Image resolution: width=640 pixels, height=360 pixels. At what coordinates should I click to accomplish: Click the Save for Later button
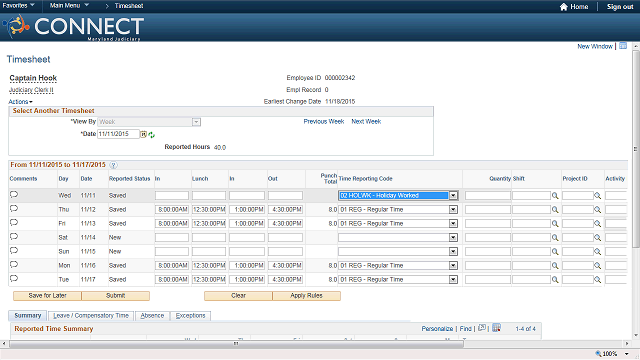point(47,296)
